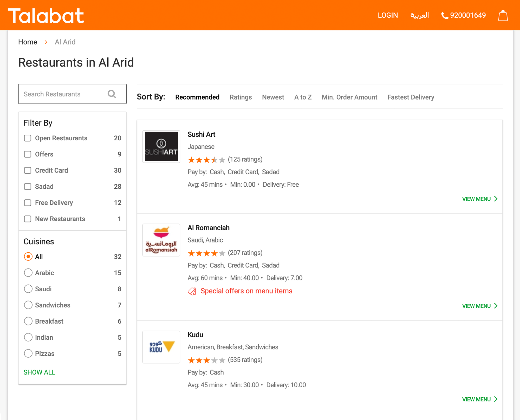The width and height of the screenshot is (520, 420).
Task: Click the phone icon beside 920001649
Action: tap(445, 16)
